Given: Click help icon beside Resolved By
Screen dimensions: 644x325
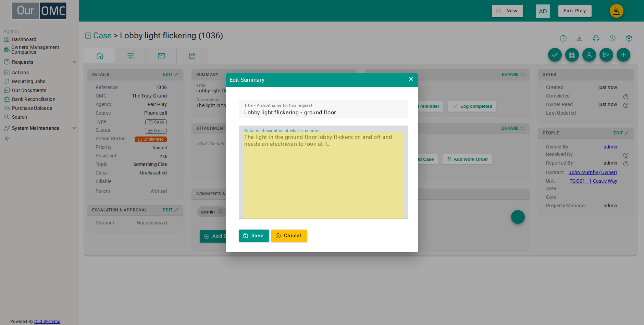Looking at the screenshot, I should pos(626,155).
